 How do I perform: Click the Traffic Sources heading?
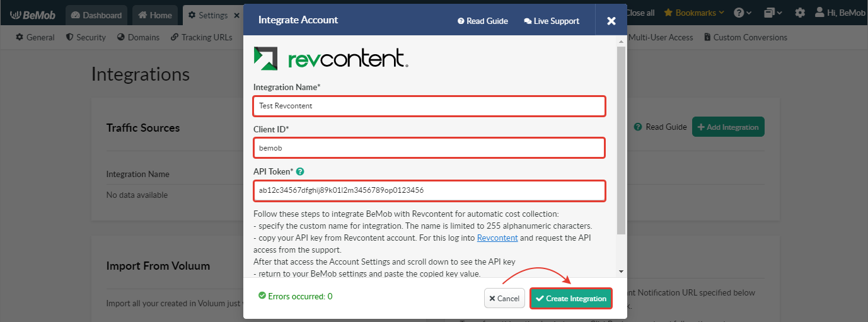(x=143, y=128)
